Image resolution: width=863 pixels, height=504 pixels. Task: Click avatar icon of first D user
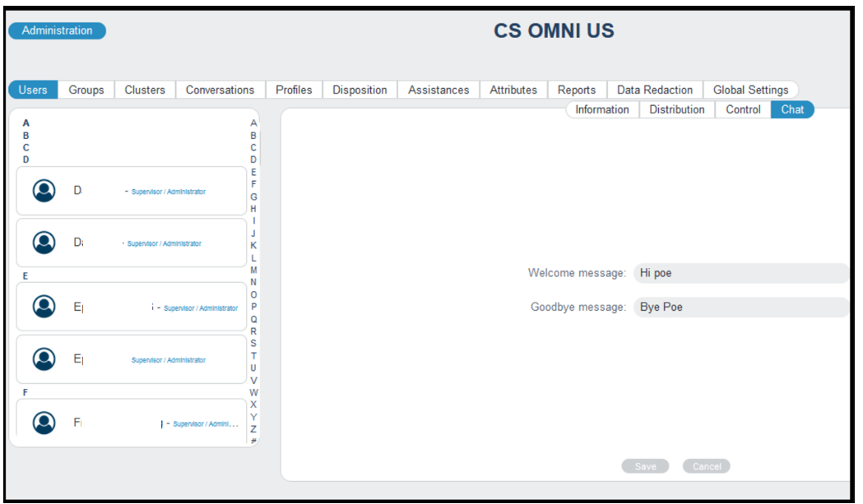point(44,191)
